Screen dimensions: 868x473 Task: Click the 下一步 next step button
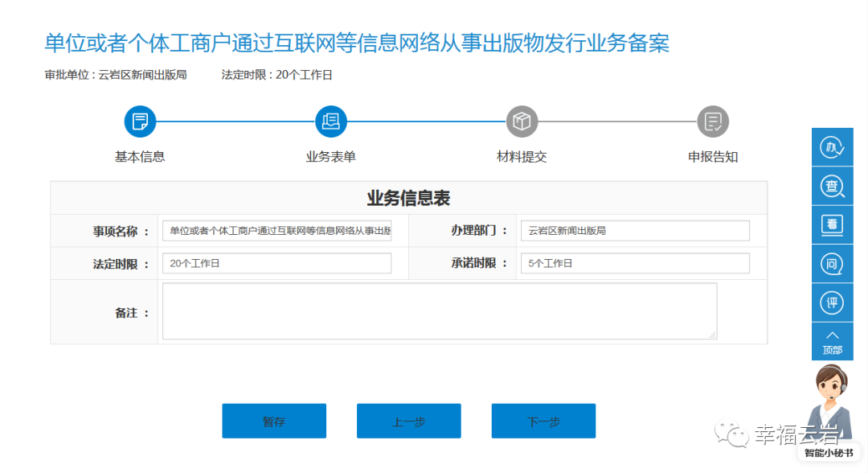pyautogui.click(x=543, y=420)
